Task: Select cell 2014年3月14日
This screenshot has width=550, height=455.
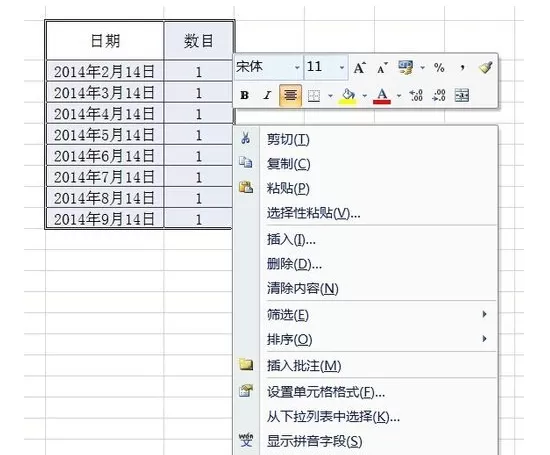Action: pyautogui.click(x=105, y=92)
